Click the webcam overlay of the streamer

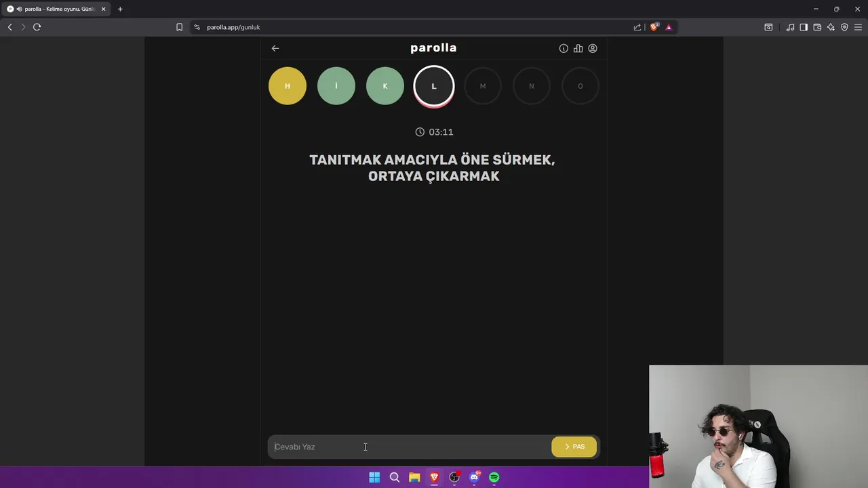click(758, 426)
